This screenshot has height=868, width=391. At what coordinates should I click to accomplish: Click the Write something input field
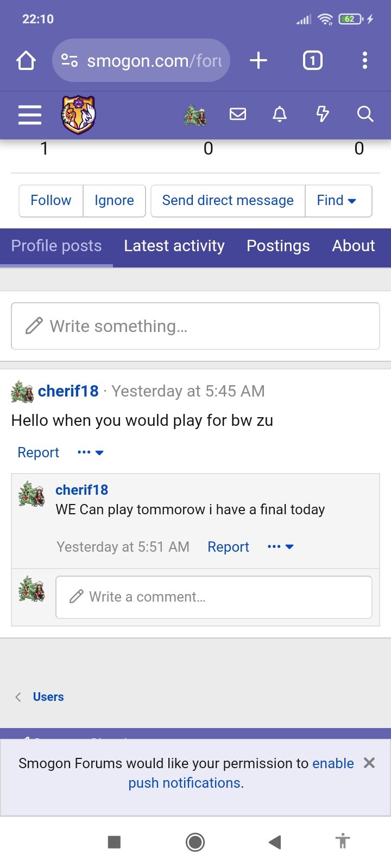point(195,326)
